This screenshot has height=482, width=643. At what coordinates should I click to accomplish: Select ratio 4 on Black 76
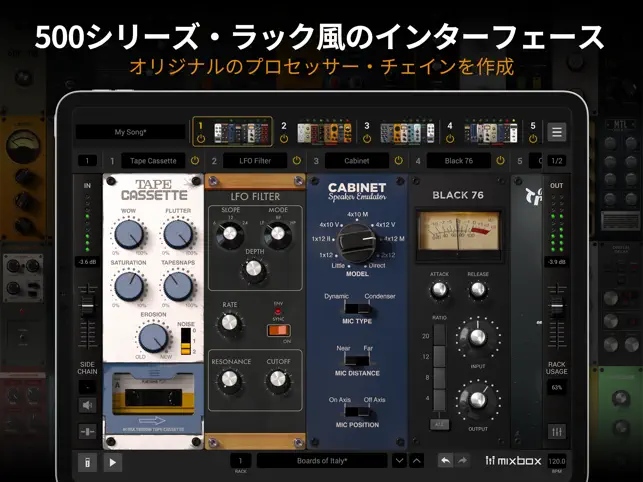pos(440,400)
